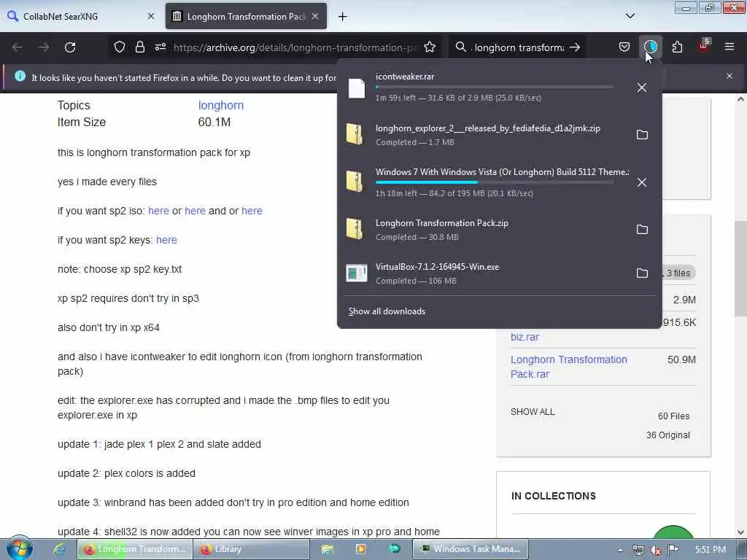
Task: Open the Firefox hamburger menu
Action: [729, 47]
